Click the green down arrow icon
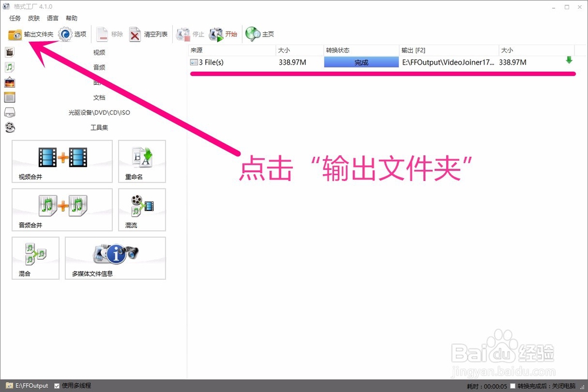This screenshot has height=392, width=588. click(569, 60)
